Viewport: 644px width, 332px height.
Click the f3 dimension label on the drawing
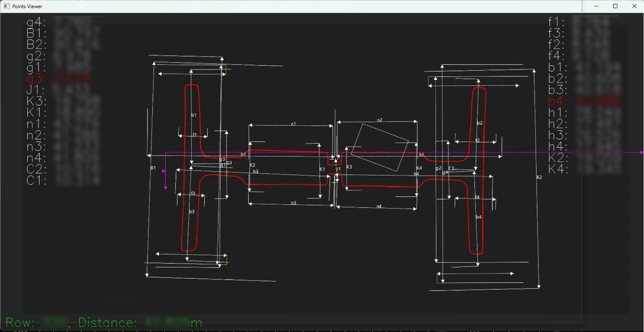coord(193,194)
